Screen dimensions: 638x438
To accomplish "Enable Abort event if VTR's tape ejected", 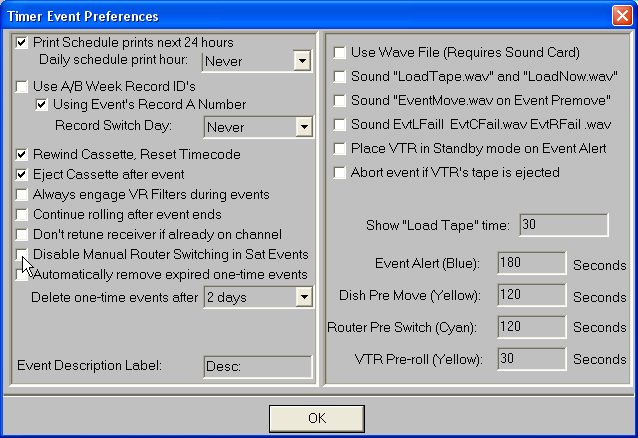I will click(x=340, y=172).
